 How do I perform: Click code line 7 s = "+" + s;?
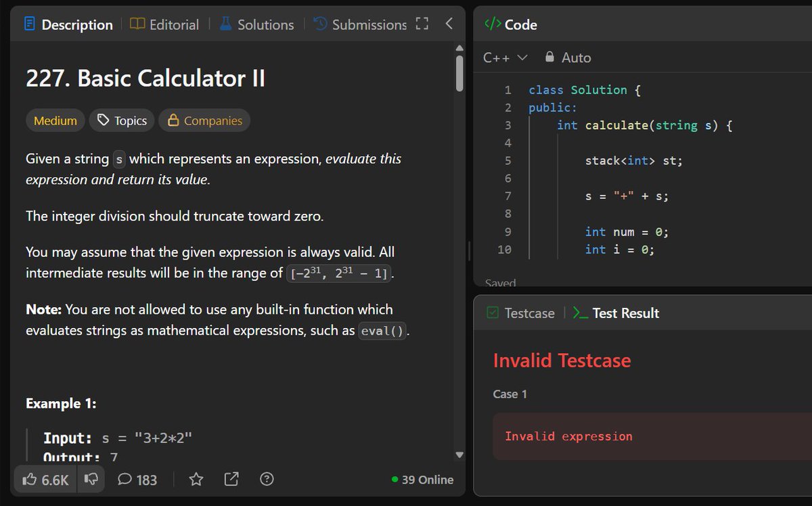click(627, 196)
